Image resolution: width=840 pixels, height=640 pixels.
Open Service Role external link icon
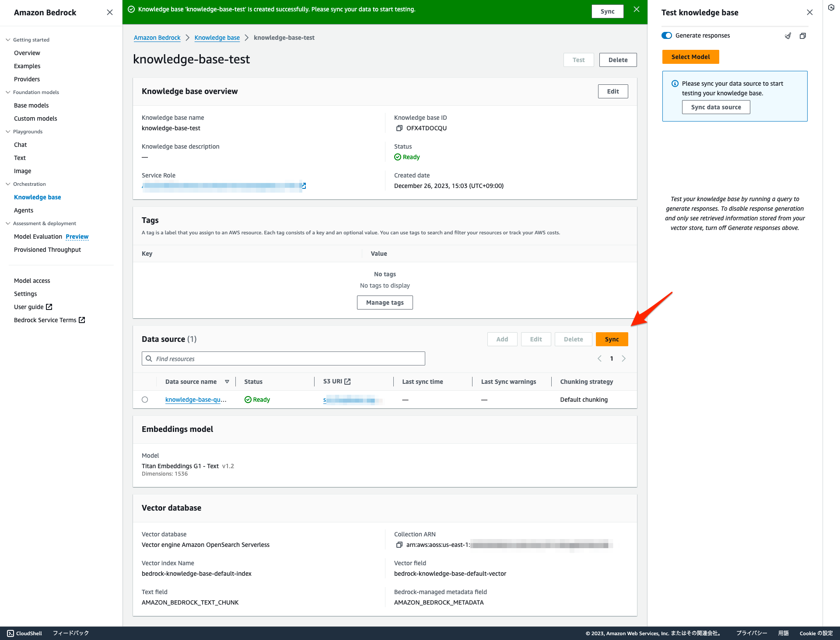pyautogui.click(x=304, y=186)
